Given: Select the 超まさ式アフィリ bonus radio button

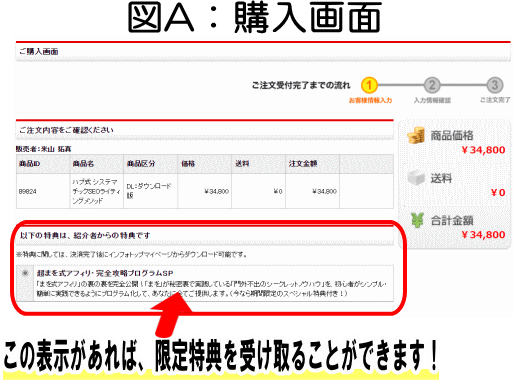Looking at the screenshot, I should tap(25, 273).
